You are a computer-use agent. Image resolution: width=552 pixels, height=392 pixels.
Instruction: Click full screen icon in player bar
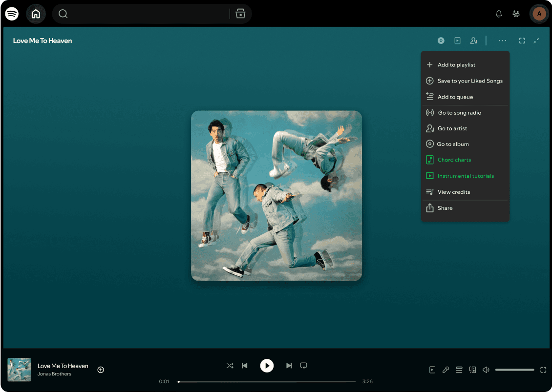click(x=543, y=370)
